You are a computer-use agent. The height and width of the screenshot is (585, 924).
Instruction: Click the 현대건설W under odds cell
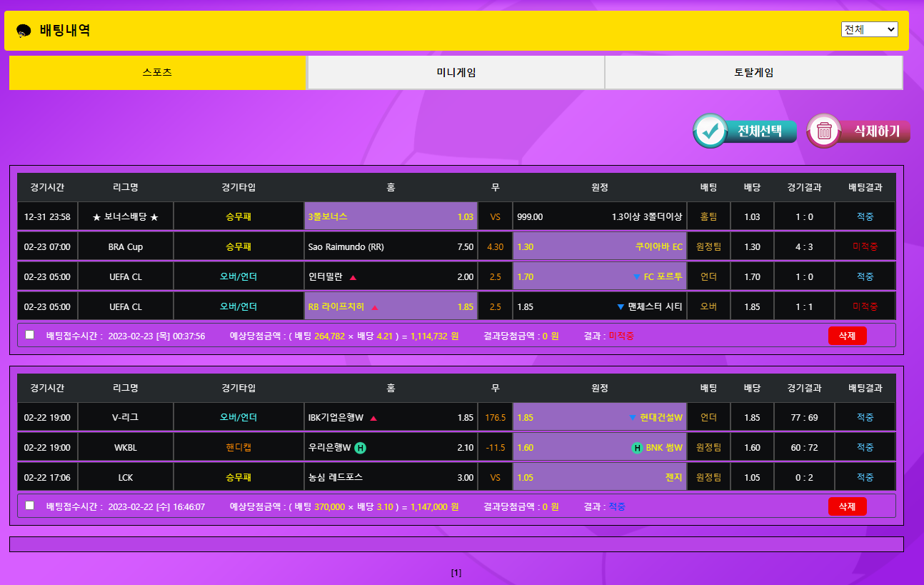click(599, 417)
